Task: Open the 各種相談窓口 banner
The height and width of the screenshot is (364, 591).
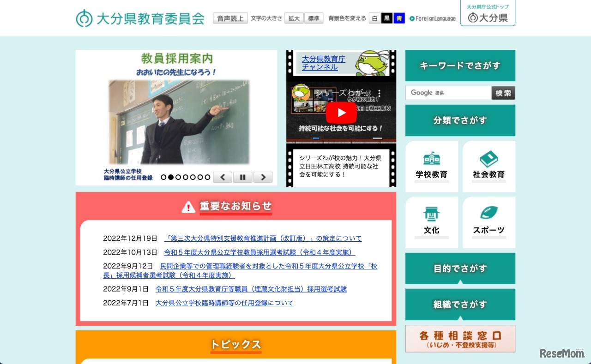Action: (460, 339)
